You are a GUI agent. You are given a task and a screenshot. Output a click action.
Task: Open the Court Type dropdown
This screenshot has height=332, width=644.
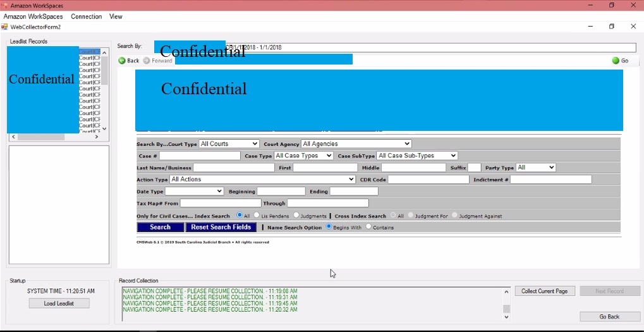[229, 144]
